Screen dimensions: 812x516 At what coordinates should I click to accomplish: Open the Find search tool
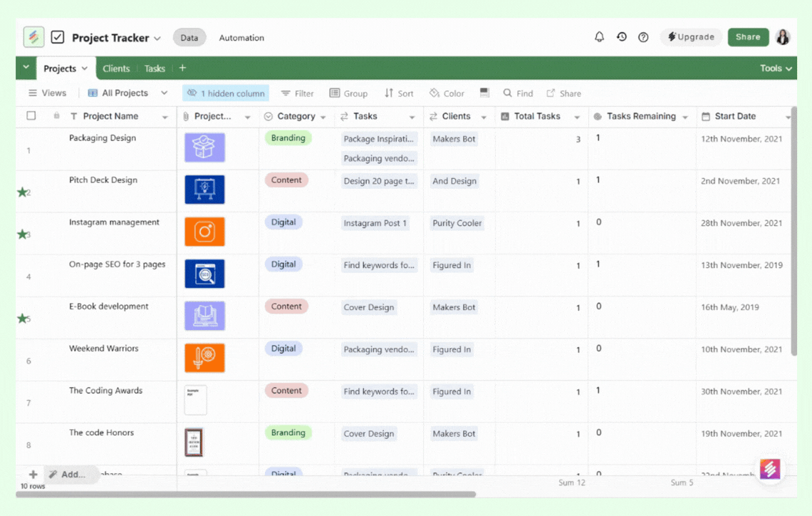pos(518,93)
